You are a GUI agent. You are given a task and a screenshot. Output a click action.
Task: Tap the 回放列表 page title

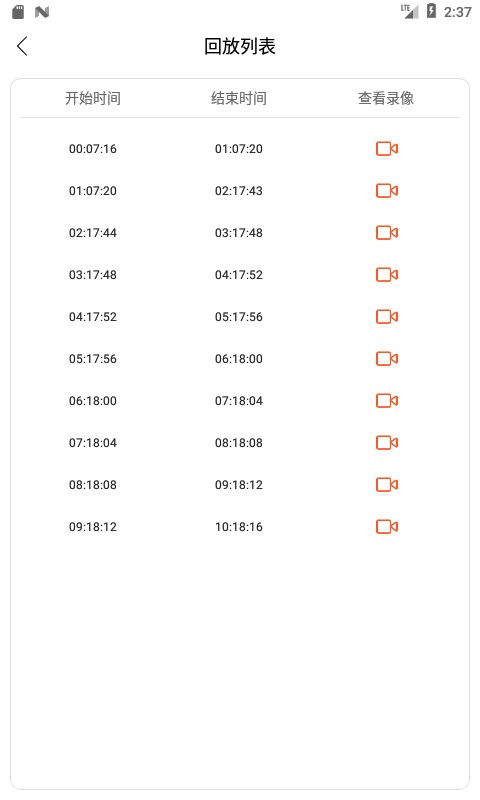(x=240, y=46)
